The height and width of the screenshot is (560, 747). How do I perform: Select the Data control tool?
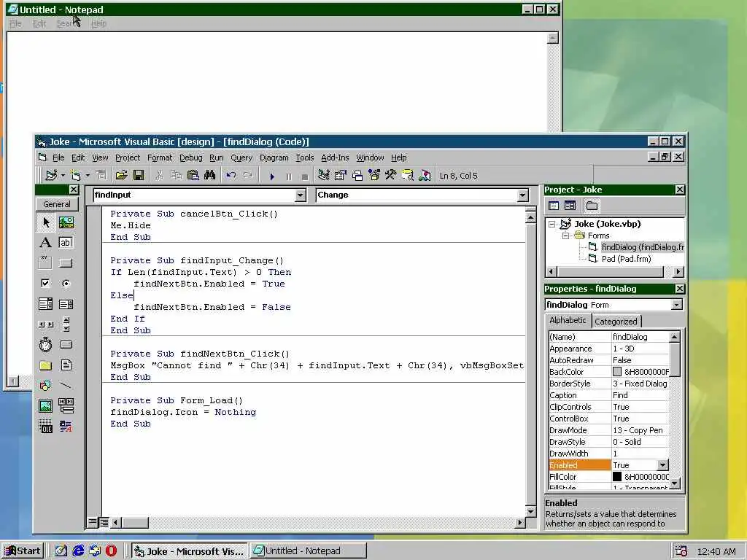pyautogui.click(x=66, y=405)
